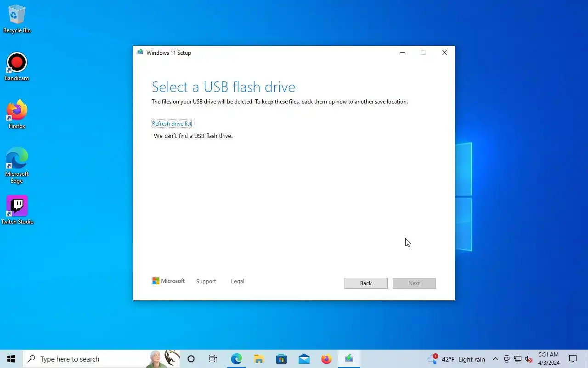Open Microsoft Store from the taskbar
Screen dimensions: 588x368
[x=281, y=359]
